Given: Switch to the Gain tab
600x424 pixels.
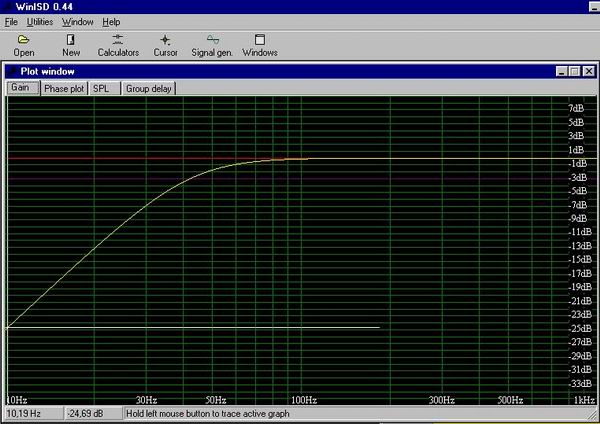Looking at the screenshot, I should coord(23,88).
